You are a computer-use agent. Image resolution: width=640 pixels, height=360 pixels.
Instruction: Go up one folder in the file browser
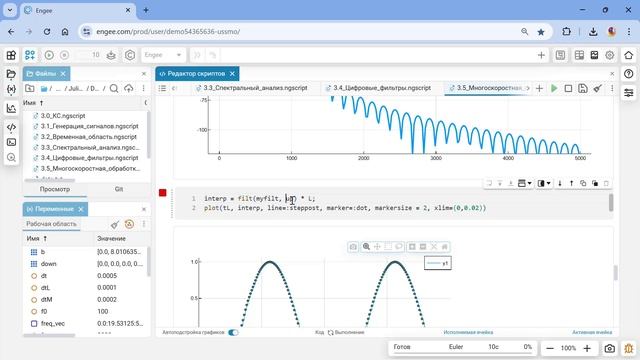[x=30, y=88]
